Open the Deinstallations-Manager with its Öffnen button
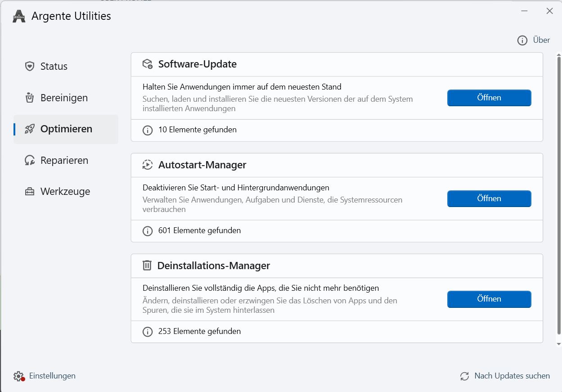The image size is (562, 392). pyautogui.click(x=489, y=299)
